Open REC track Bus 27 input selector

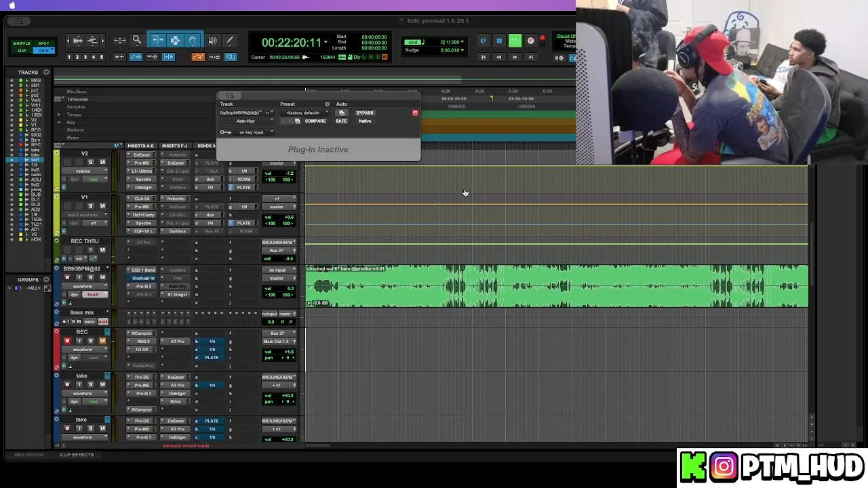pos(279,333)
